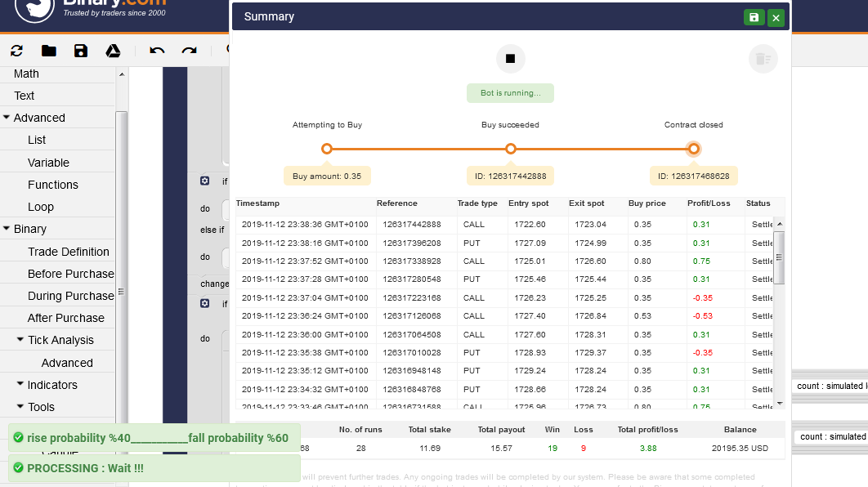Expand the Tools category
The width and height of the screenshot is (868, 487).
(x=23, y=407)
